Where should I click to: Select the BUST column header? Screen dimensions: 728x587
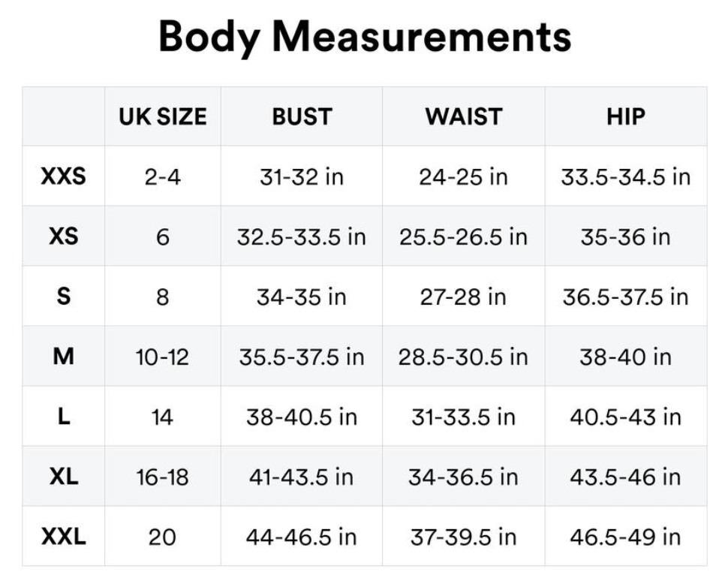pyautogui.click(x=302, y=116)
